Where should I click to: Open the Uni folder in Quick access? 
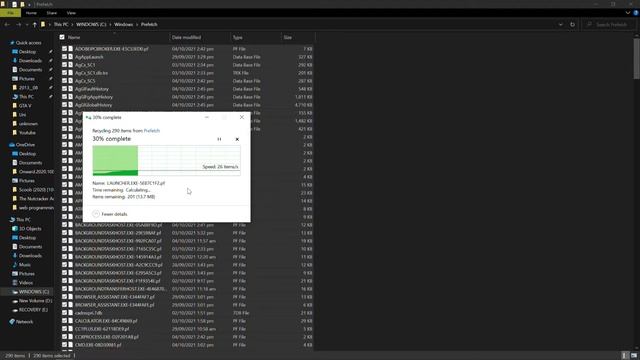[x=22, y=115]
